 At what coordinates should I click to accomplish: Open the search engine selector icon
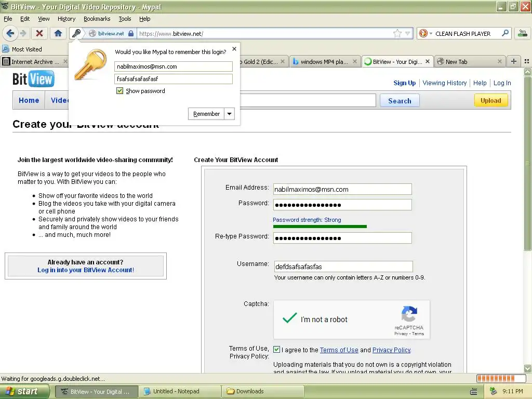[x=425, y=33]
